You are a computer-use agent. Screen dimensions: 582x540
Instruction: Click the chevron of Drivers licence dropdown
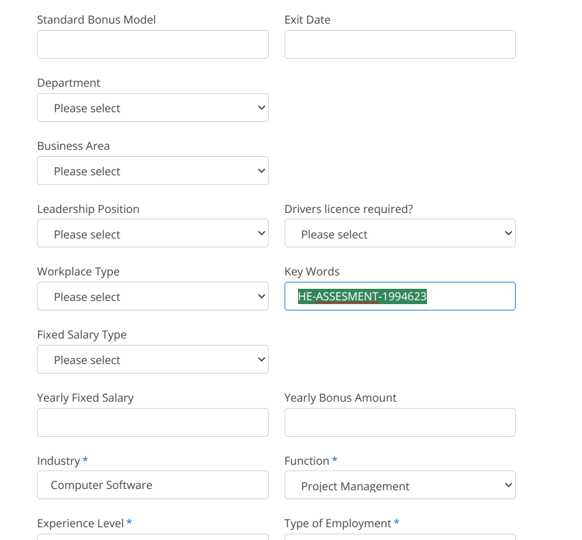tap(509, 233)
